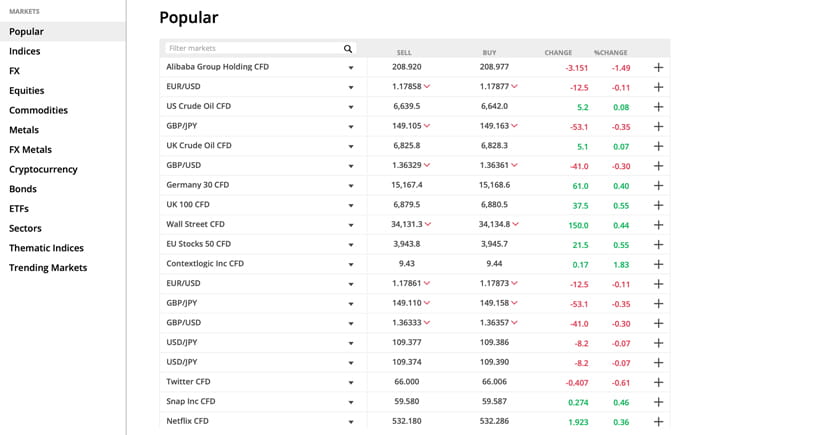Image resolution: width=830 pixels, height=435 pixels.
Task: Click plus icon for USD/JPY row selling 109.374
Action: 658,362
